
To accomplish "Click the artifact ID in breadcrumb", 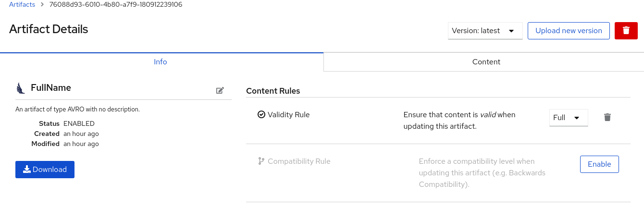I will pyautogui.click(x=116, y=5).
